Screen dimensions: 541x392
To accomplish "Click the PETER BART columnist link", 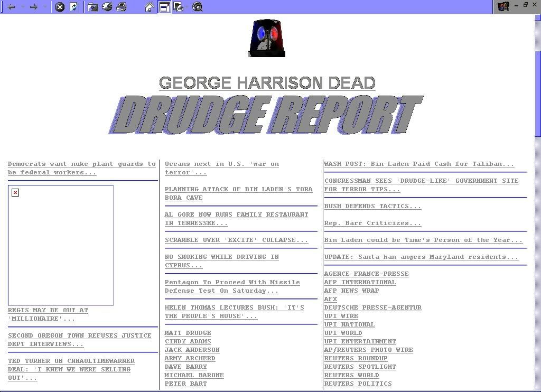I will click(x=185, y=384).
